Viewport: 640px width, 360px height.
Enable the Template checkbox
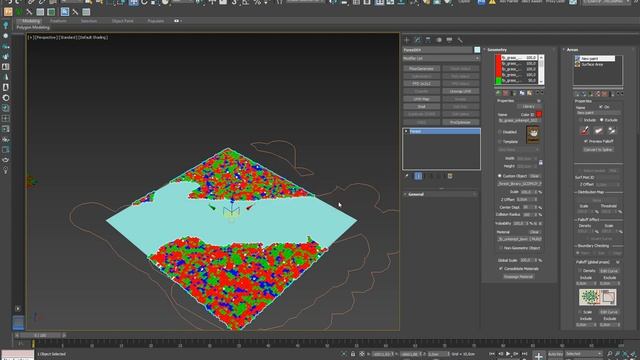pos(500,142)
